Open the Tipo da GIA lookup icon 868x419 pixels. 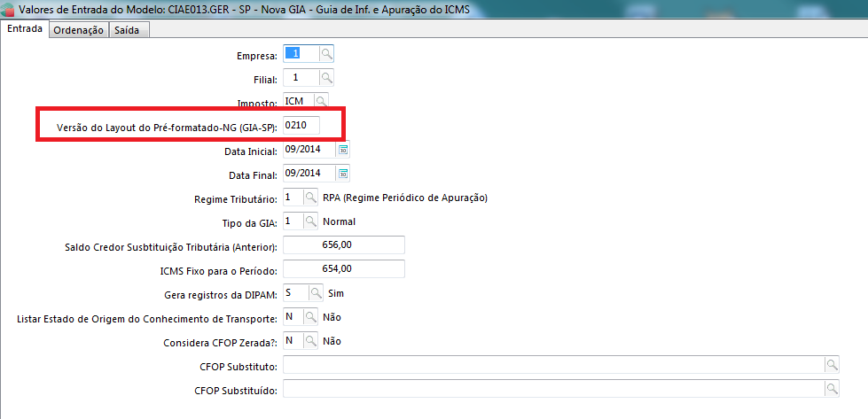(311, 221)
